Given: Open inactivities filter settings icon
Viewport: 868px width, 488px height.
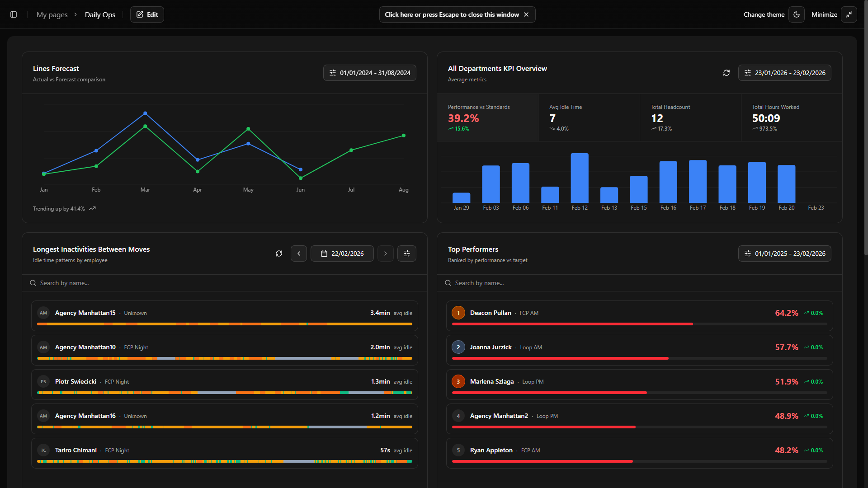Looking at the screenshot, I should 407,253.
